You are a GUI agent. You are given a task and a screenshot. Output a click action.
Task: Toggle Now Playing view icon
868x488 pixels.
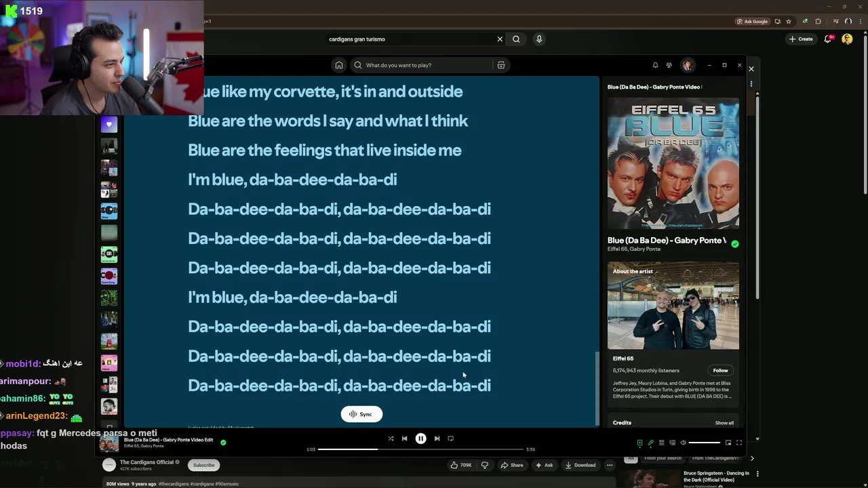(x=639, y=443)
